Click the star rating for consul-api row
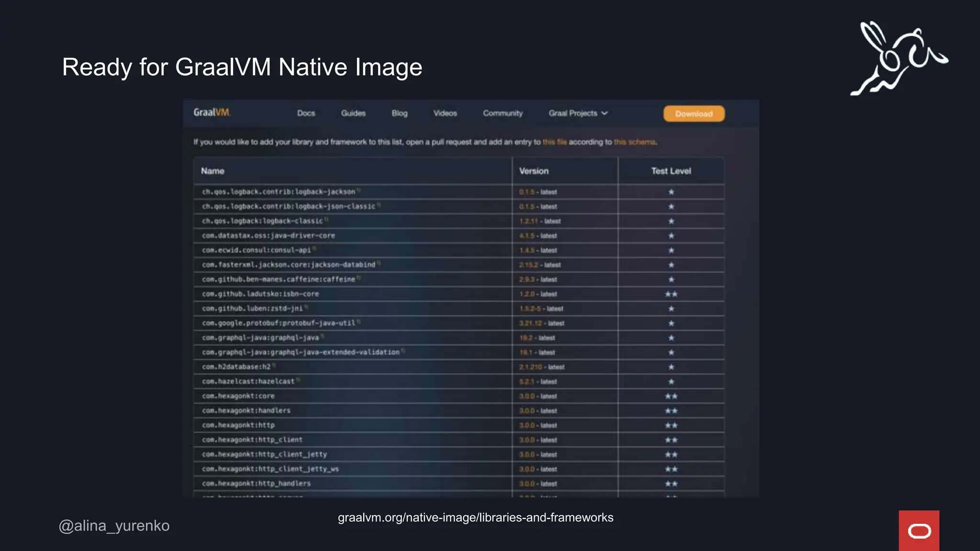 tap(671, 250)
